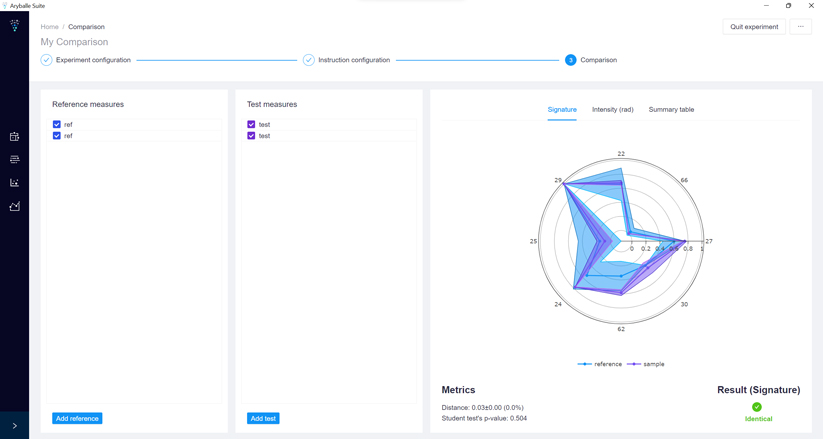Expand the left sidebar with the arrow

pyautogui.click(x=14, y=426)
